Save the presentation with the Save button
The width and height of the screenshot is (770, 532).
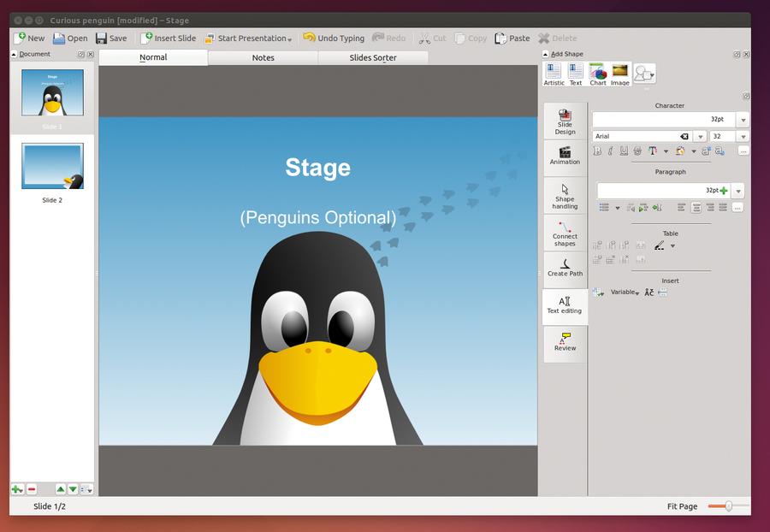pyautogui.click(x=111, y=38)
